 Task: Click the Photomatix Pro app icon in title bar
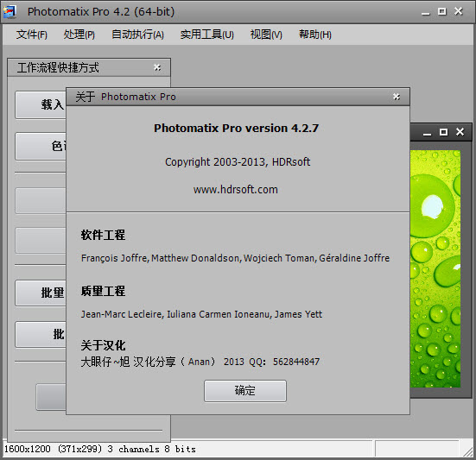(x=10, y=12)
